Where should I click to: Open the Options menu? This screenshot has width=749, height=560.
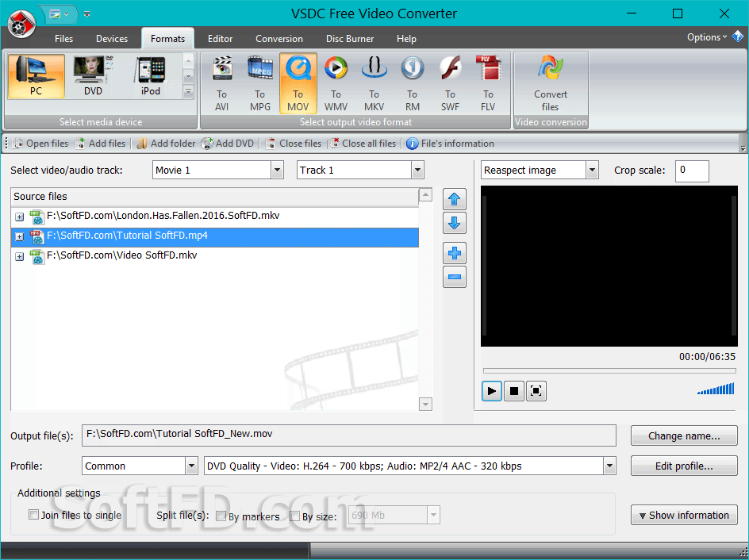coord(707,37)
